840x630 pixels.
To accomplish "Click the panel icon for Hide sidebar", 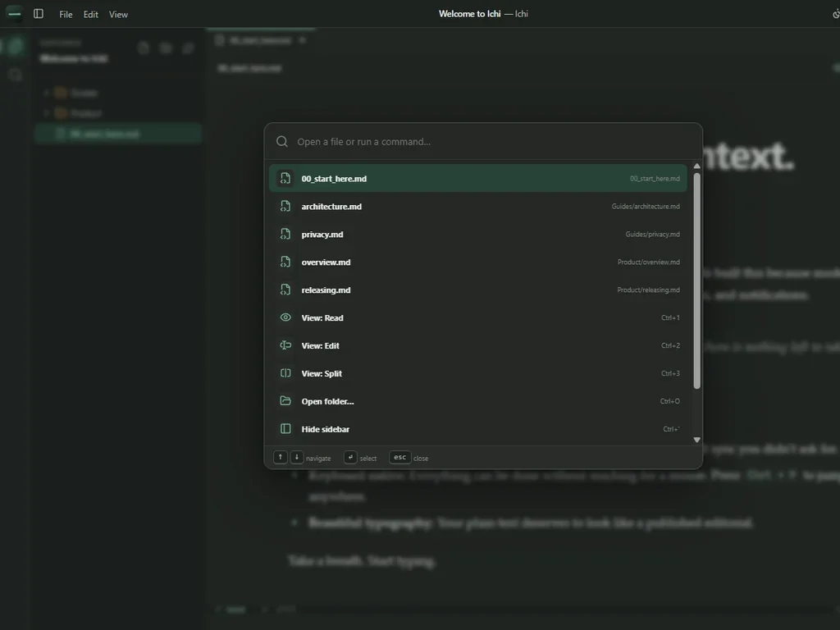I will click(x=285, y=429).
